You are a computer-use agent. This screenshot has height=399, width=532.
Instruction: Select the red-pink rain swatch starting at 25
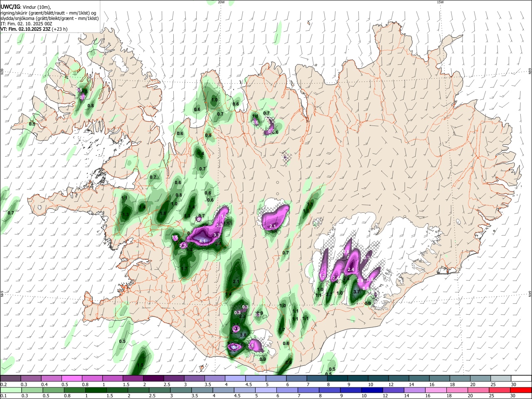pos(500,390)
